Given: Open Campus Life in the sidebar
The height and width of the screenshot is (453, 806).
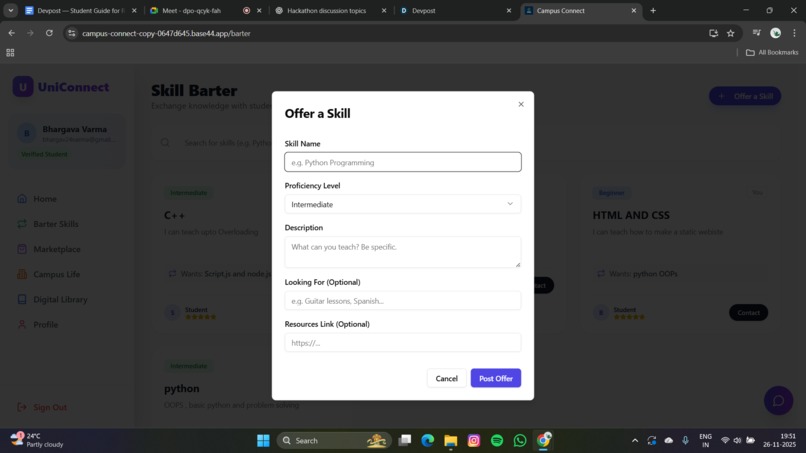Looking at the screenshot, I should point(57,274).
